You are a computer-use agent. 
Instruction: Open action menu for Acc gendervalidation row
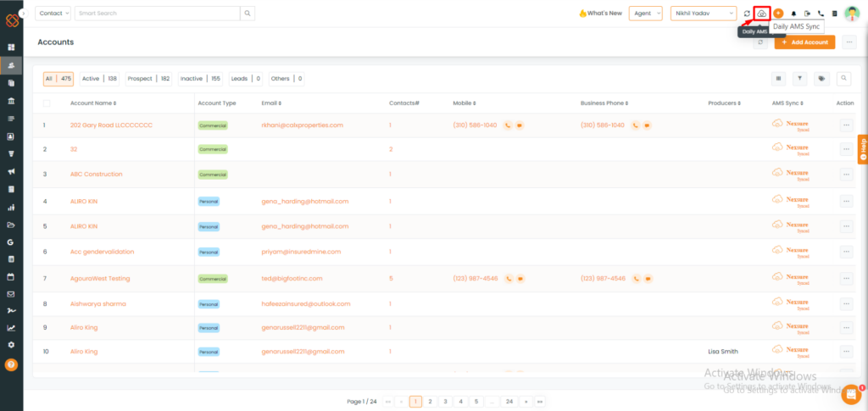coord(846,253)
